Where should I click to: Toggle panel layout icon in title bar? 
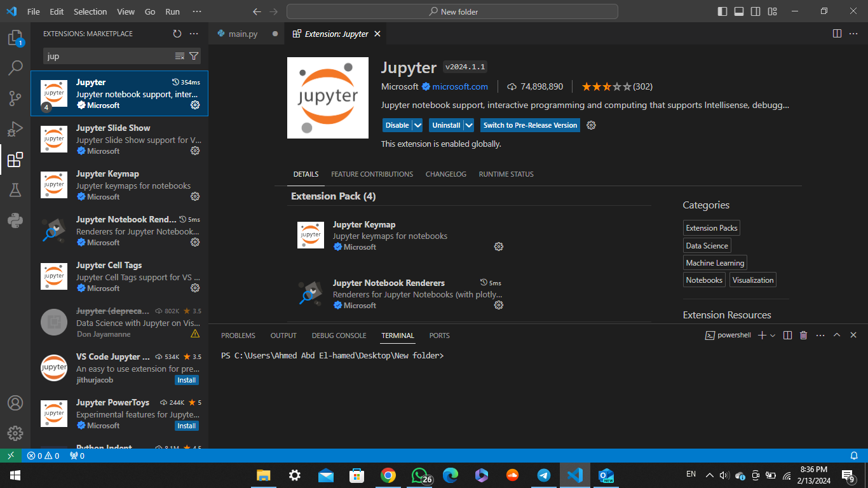point(739,11)
